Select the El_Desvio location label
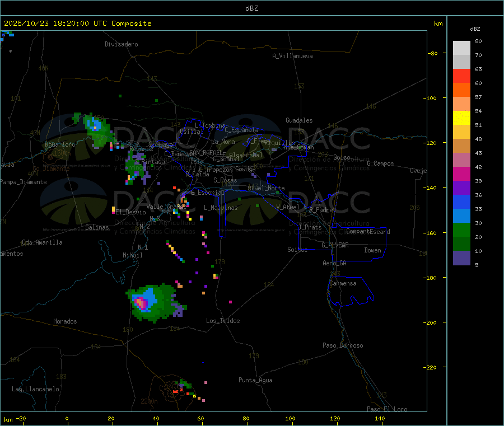The image size is (504, 426). [131, 212]
